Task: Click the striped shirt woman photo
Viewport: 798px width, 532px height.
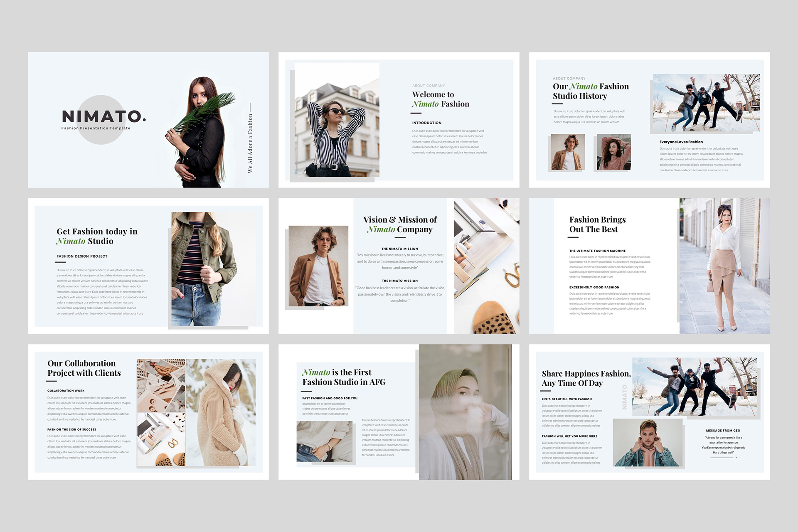Action: click(337, 121)
